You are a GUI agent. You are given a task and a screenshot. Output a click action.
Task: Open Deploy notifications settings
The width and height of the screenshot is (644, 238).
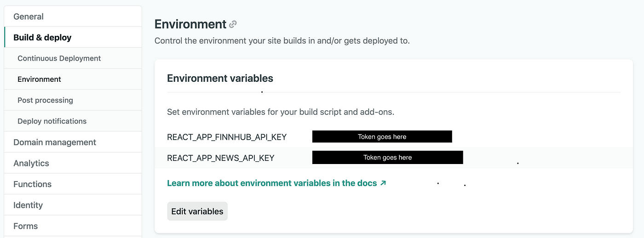click(73, 121)
